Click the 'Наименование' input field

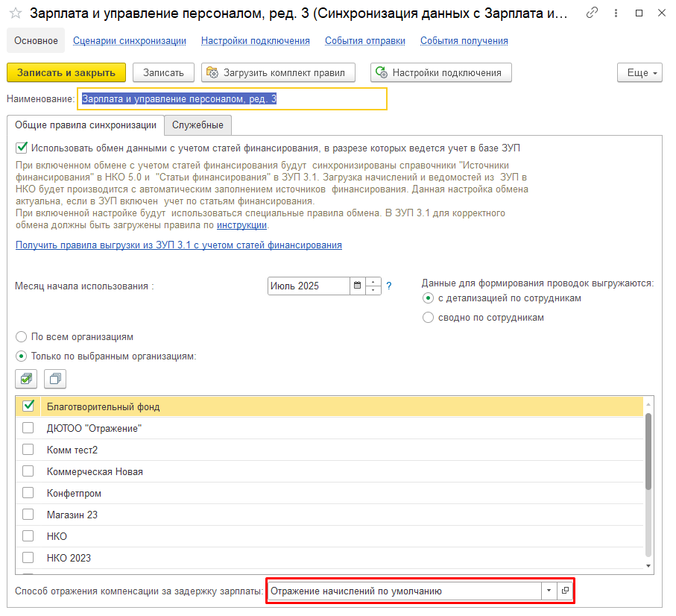tap(232, 98)
